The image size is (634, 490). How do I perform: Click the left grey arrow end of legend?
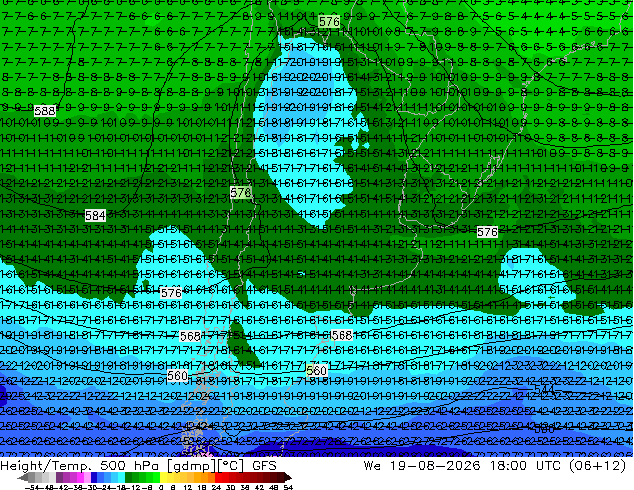(23, 477)
